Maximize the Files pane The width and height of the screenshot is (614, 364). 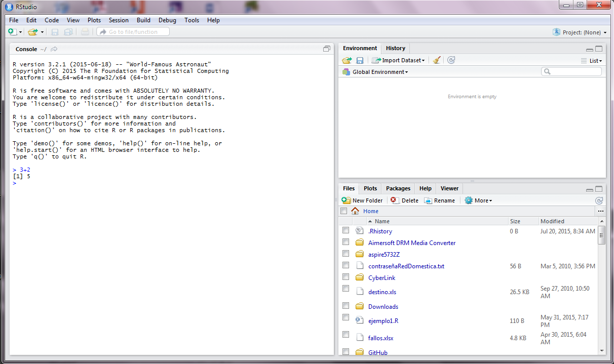click(x=599, y=189)
